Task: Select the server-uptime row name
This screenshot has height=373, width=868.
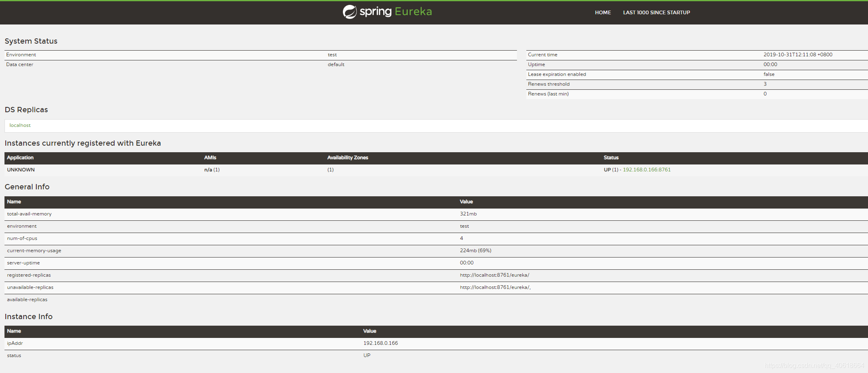Action: [x=23, y=263]
